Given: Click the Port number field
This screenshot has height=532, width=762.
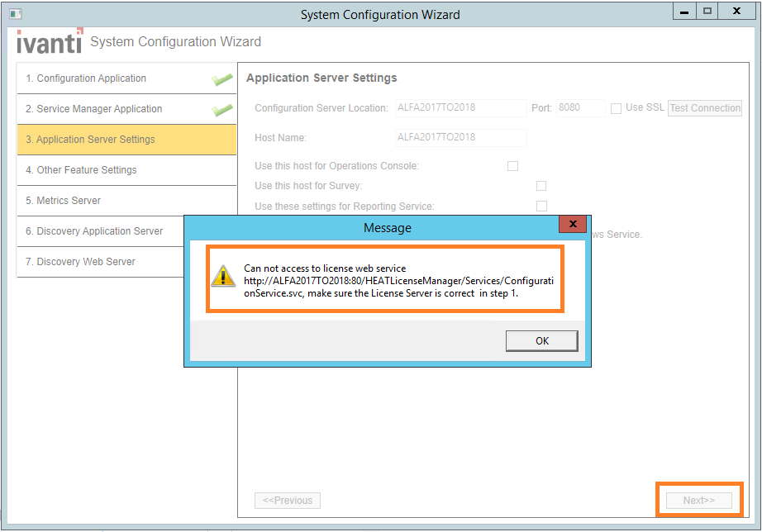Looking at the screenshot, I should point(580,108).
